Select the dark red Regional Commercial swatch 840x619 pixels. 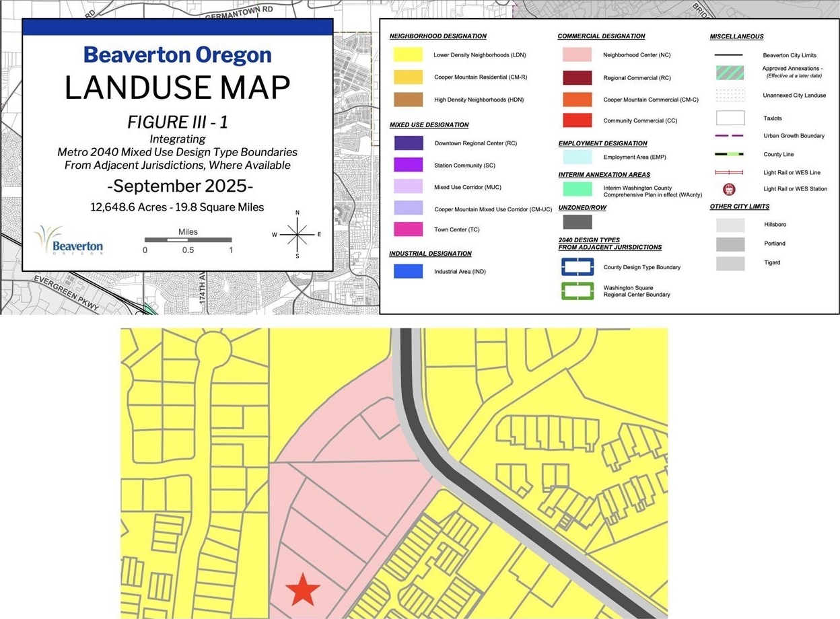577,78
